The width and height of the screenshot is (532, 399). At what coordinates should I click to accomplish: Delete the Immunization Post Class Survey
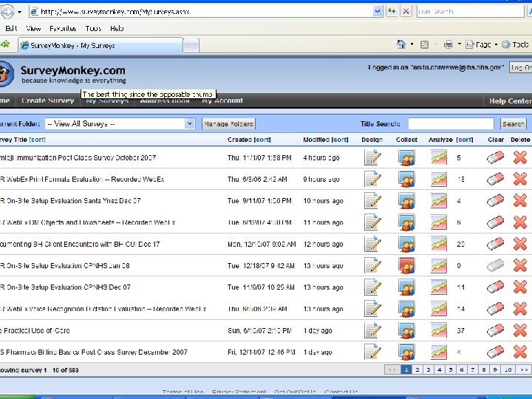pos(520,158)
